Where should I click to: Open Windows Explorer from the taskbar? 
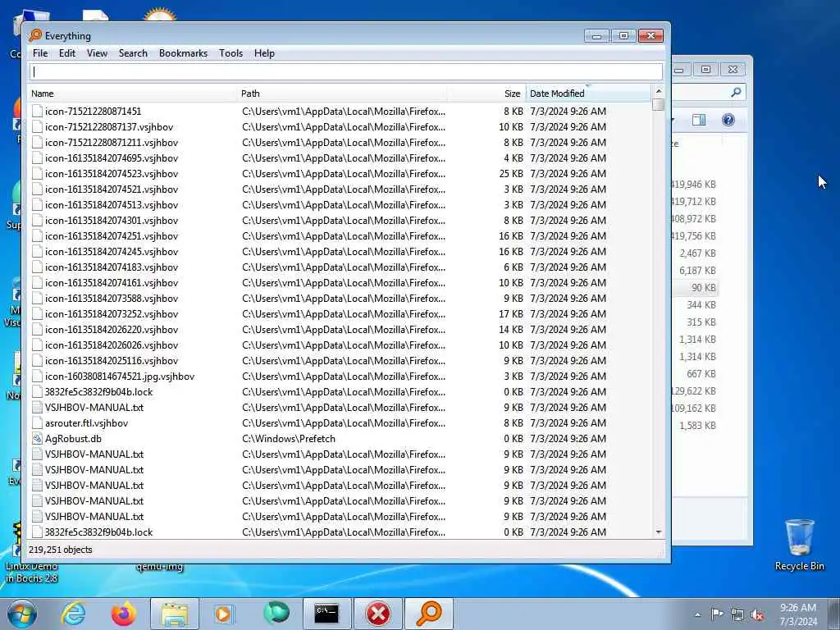click(x=175, y=614)
